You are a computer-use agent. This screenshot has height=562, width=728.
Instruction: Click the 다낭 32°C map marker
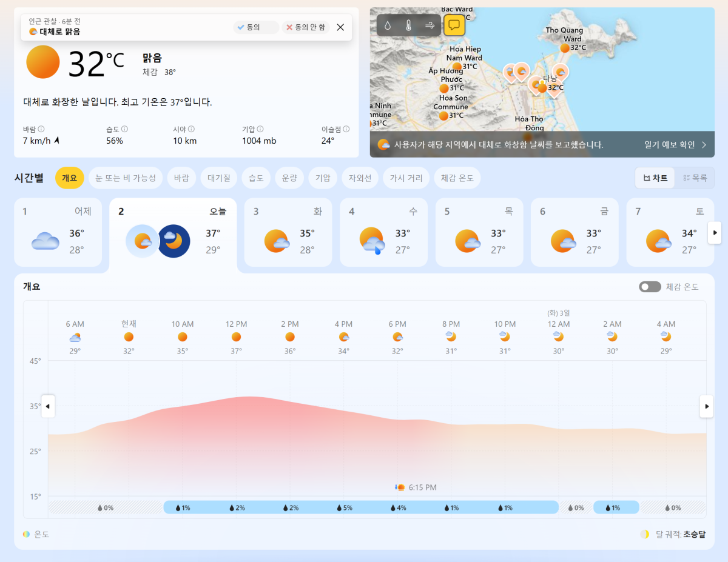coord(542,88)
